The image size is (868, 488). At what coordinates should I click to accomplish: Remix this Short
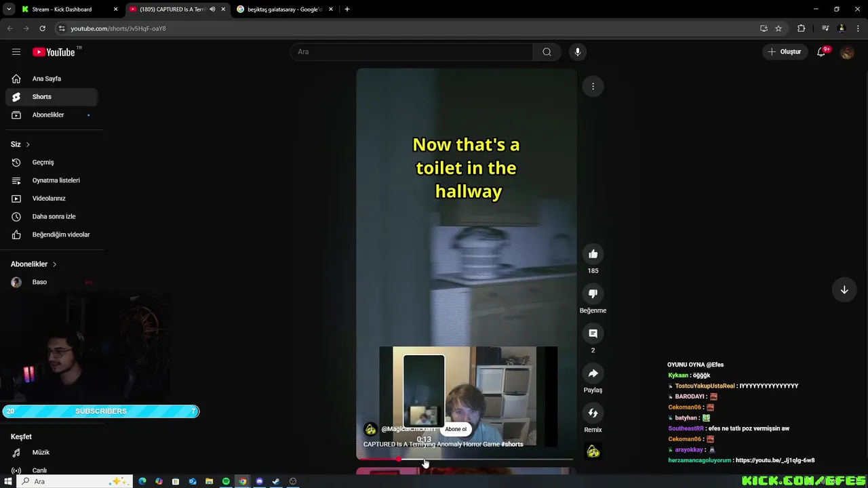pyautogui.click(x=593, y=413)
